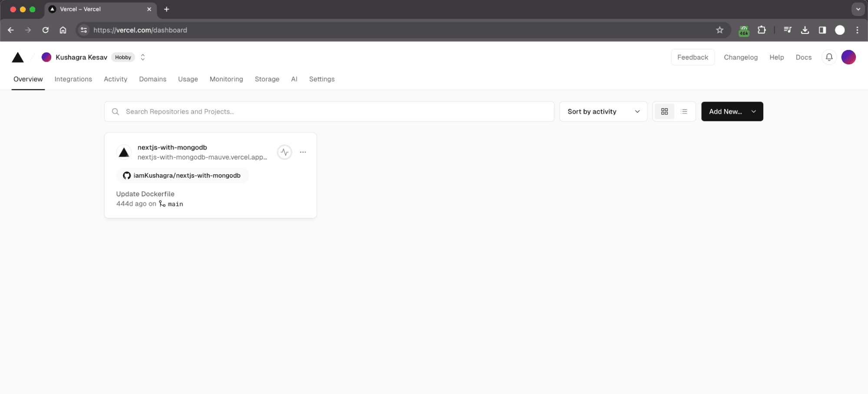Reload the page in the browser

tap(46, 30)
